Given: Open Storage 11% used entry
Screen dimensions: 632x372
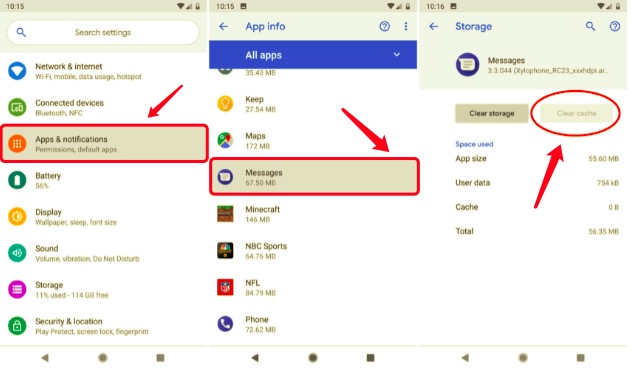Looking at the screenshot, I should tap(104, 289).
